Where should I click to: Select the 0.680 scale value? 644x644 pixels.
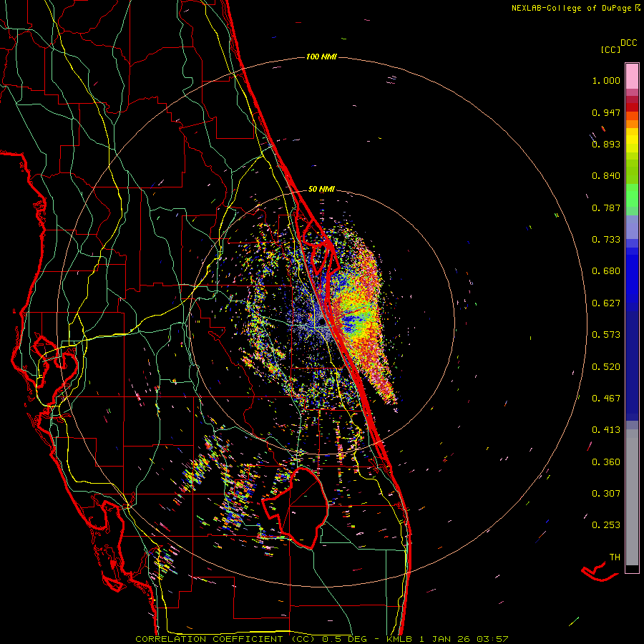(606, 271)
